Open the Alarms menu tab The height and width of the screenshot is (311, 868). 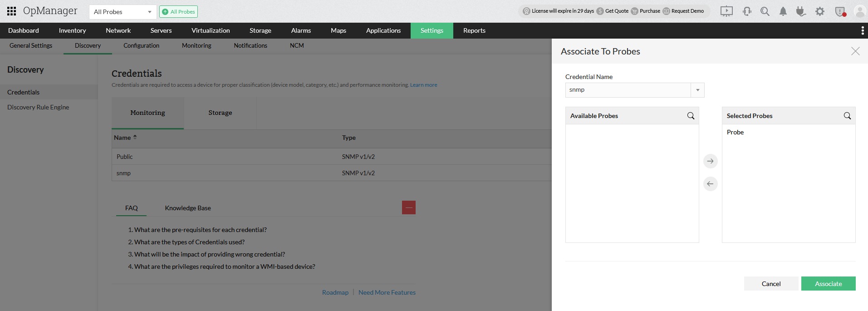tap(301, 30)
